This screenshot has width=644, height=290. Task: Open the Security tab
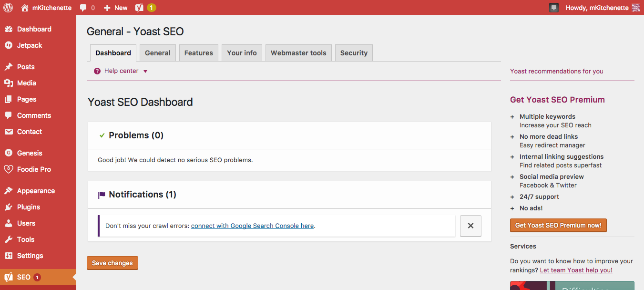[x=354, y=53]
